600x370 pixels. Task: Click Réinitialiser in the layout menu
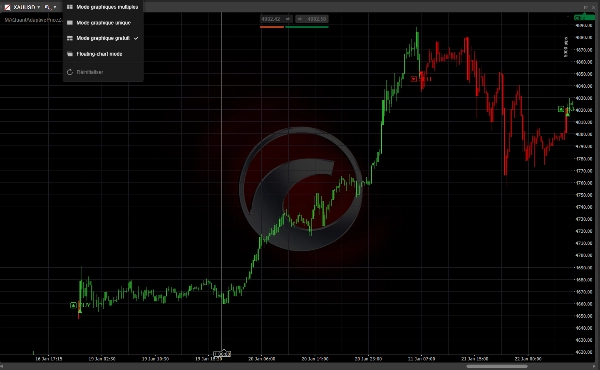point(103,72)
